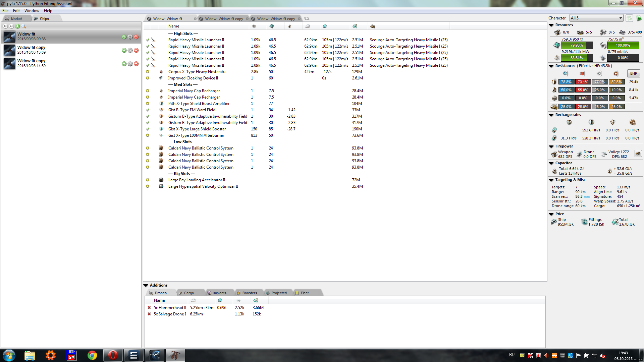
Task: Open the File menu
Action: point(5,11)
